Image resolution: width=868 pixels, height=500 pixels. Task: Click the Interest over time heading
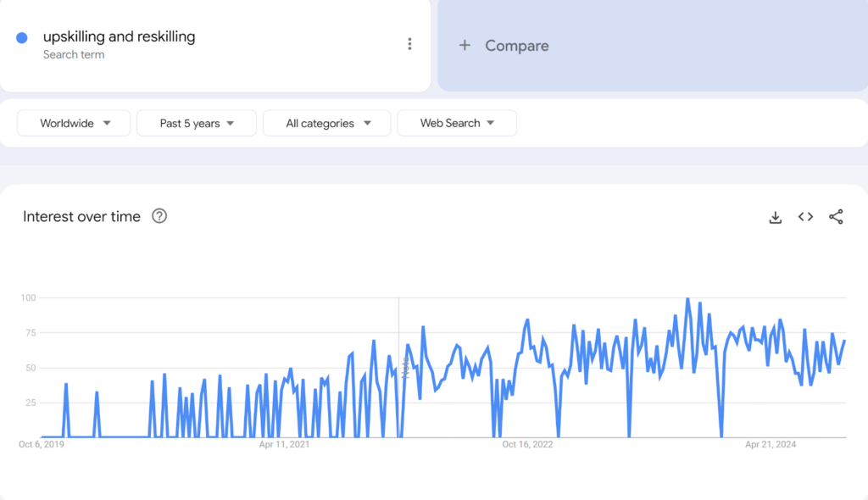pyautogui.click(x=81, y=216)
